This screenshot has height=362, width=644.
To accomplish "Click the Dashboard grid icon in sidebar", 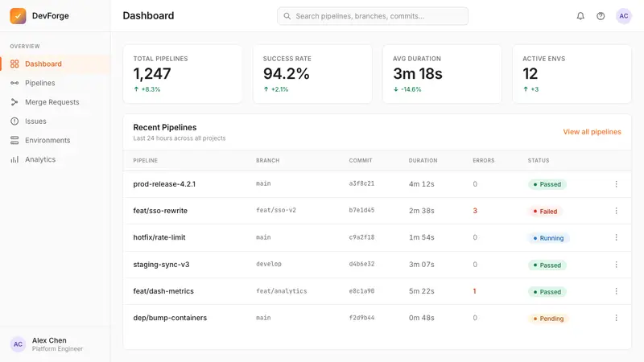I will coord(14,64).
